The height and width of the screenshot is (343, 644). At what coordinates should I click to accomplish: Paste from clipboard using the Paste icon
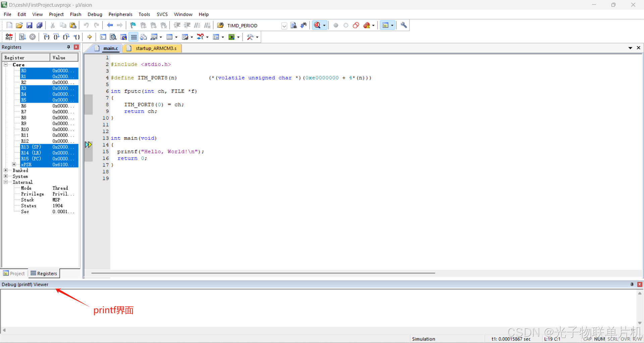pos(73,25)
